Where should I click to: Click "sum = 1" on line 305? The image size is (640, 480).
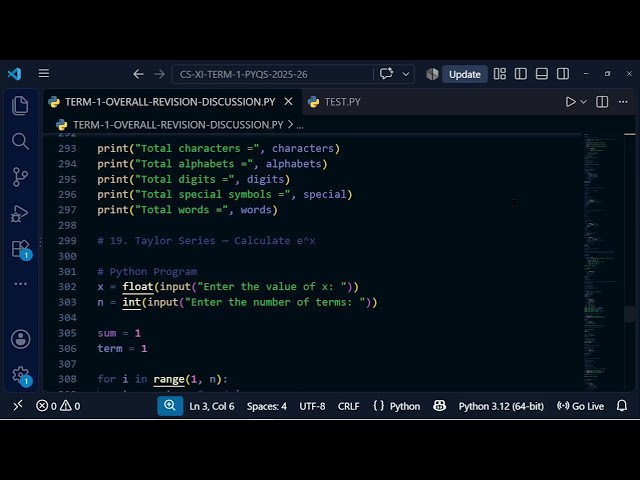119,333
